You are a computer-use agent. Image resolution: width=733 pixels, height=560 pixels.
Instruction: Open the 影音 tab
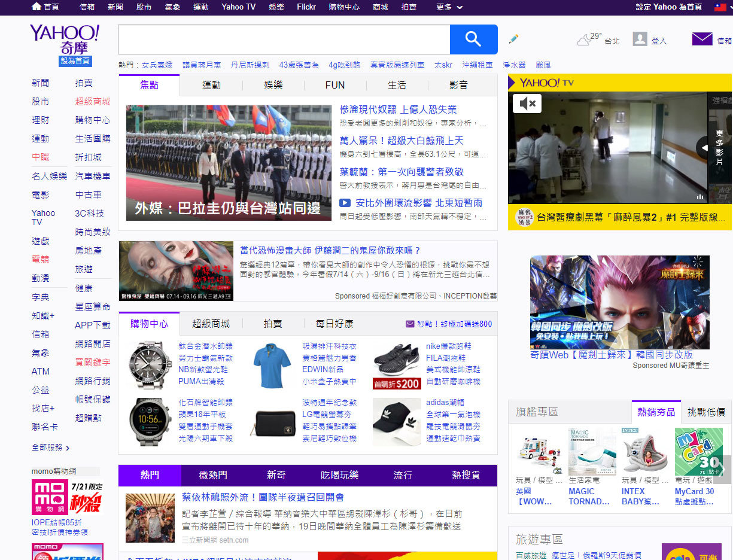pos(458,85)
